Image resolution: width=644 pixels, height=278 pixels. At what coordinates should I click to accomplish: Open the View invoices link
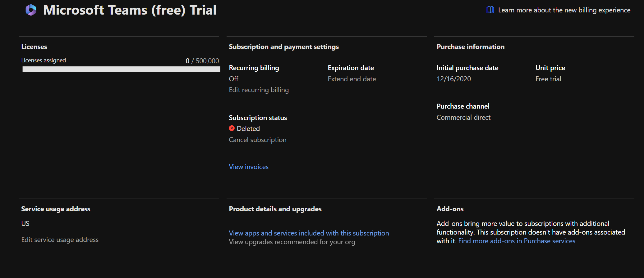click(x=249, y=167)
